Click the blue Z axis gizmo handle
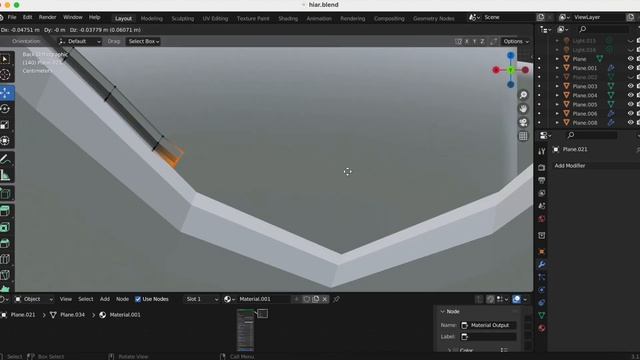The image size is (640, 360). tap(511, 56)
